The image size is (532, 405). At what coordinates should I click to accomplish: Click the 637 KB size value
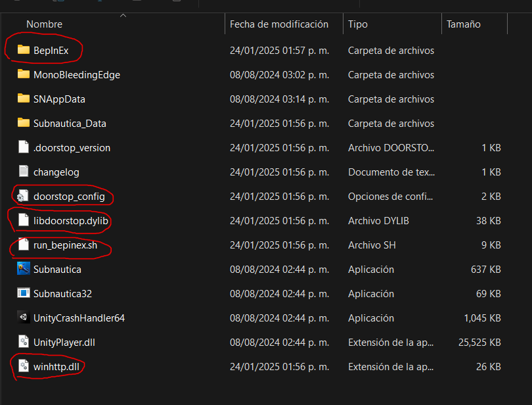[486, 270]
